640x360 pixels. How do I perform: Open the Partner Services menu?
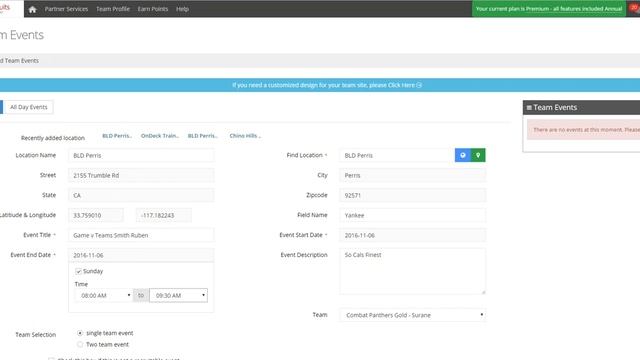66,9
